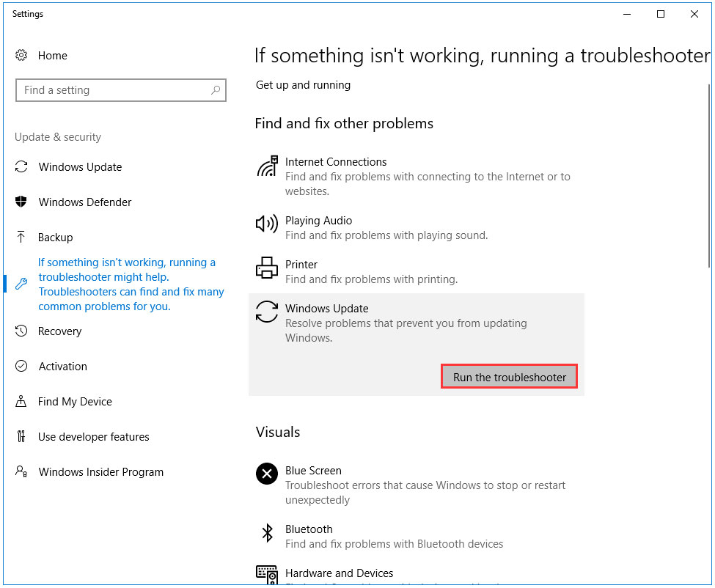Image resolution: width=715 pixels, height=588 pixels.
Task: Click the Internet Connections icon
Action: pos(267,166)
